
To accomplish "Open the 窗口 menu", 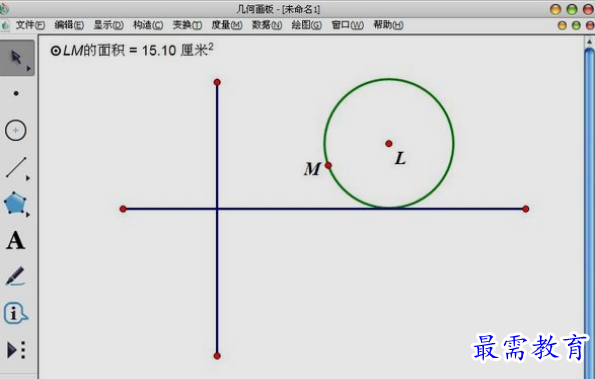I will coord(347,25).
